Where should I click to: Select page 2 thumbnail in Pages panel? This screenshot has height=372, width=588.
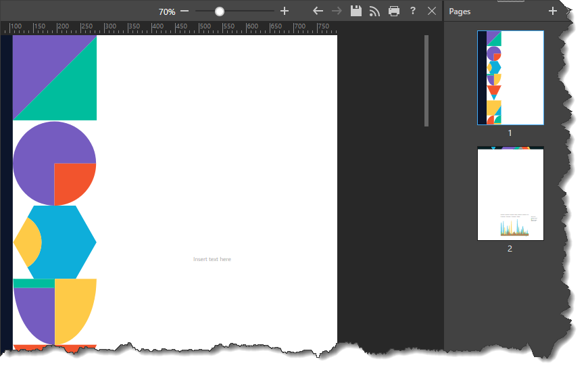pos(510,194)
